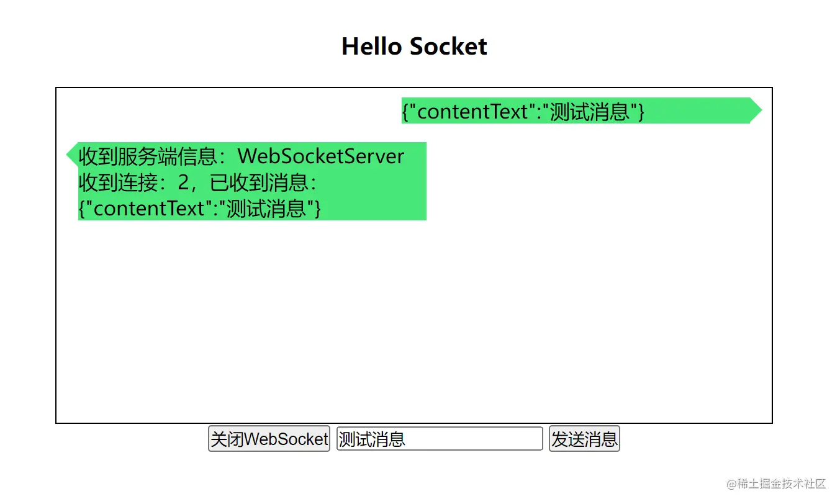Click the close-connection button labeled 关闭WebSocket

click(268, 439)
